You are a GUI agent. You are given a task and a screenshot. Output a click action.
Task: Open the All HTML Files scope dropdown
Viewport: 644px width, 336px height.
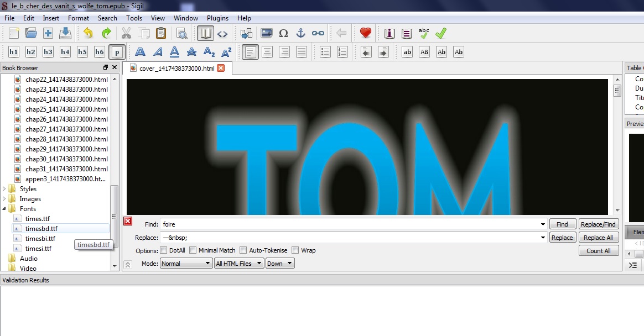tap(238, 264)
